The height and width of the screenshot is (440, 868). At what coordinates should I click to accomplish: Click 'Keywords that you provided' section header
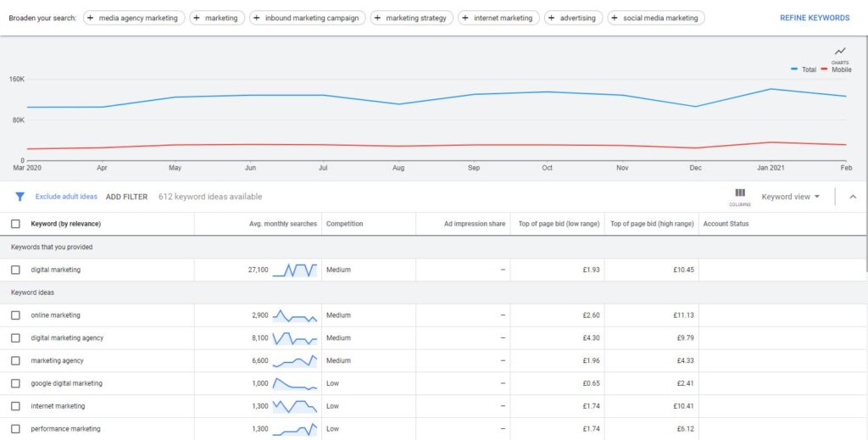click(52, 247)
